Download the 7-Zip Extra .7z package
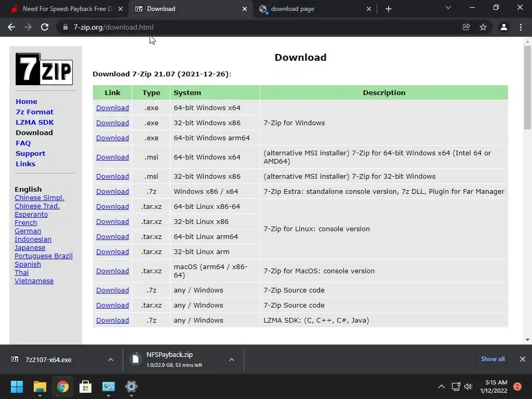Image resolution: width=532 pixels, height=399 pixels. click(112, 191)
